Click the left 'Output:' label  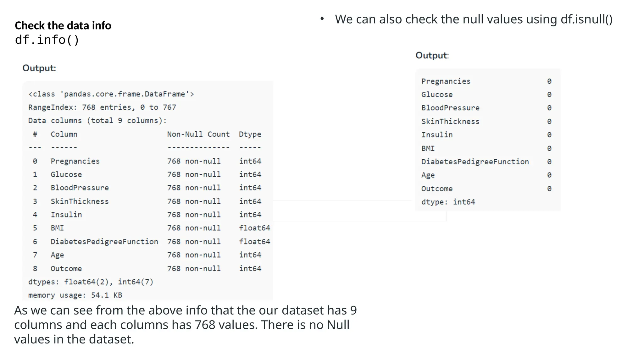coord(39,68)
